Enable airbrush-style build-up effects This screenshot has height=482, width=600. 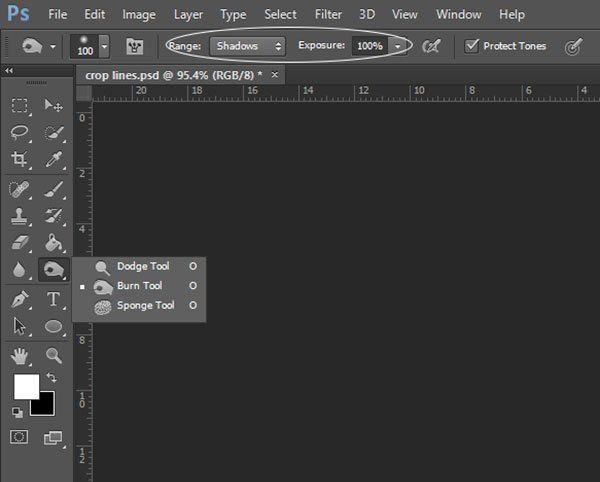[432, 46]
